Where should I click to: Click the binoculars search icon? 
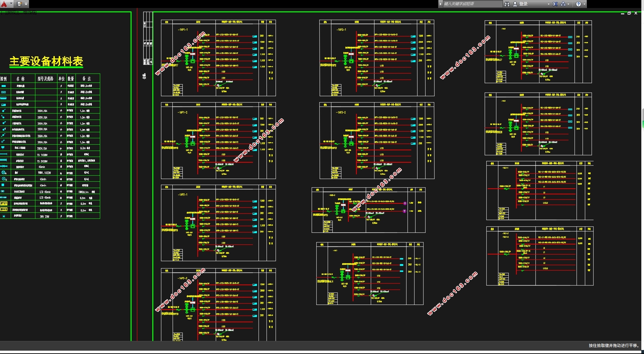pos(507,4)
